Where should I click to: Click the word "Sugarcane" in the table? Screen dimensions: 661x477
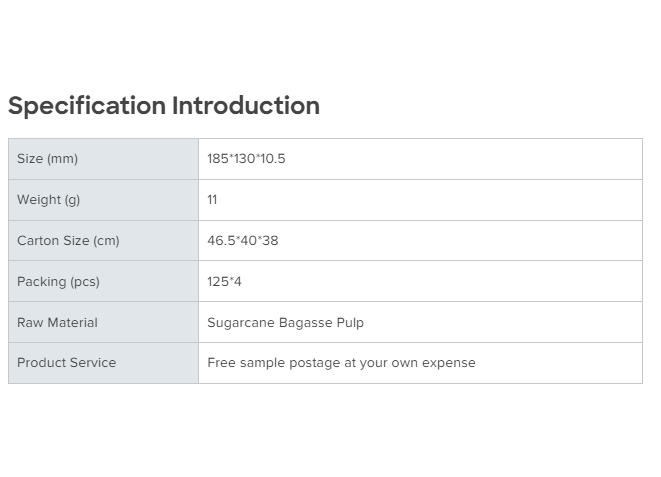[x=240, y=323]
